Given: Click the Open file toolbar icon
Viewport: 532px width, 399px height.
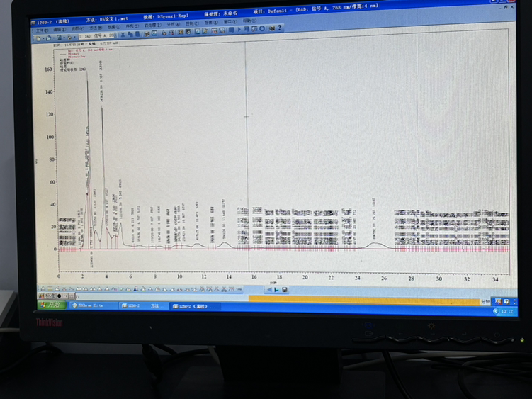Looking at the screenshot, I should tap(48, 38).
